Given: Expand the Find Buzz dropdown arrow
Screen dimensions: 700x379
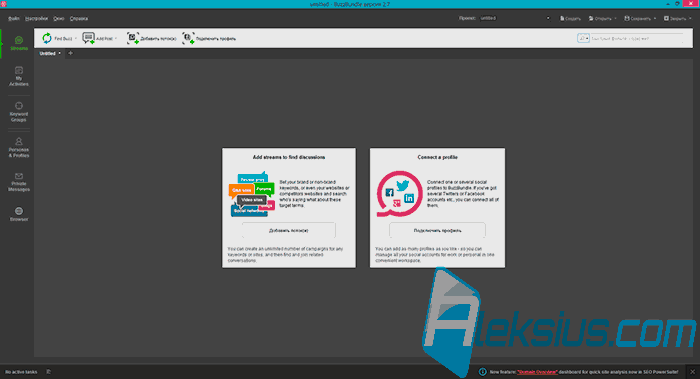Looking at the screenshot, I should tap(75, 38).
